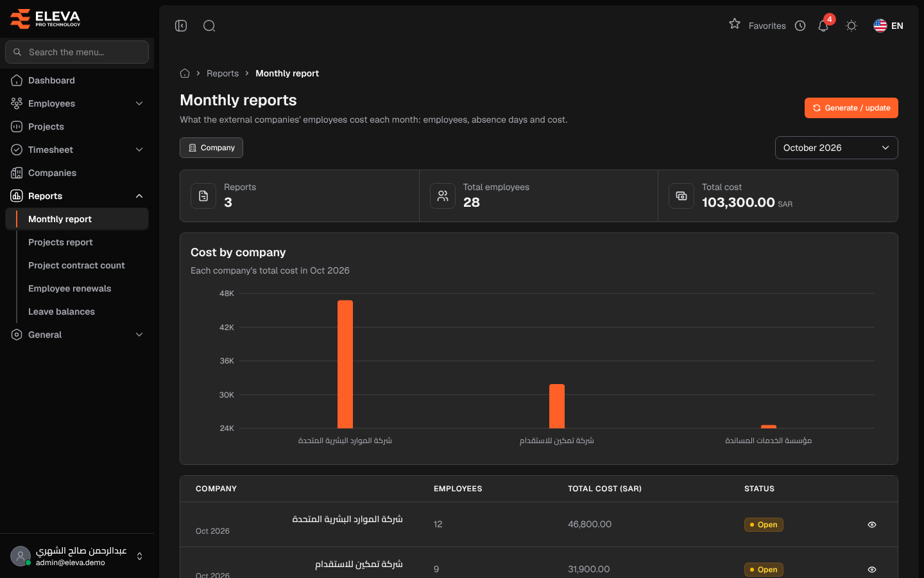
Task: Click the Timesheet check-circle icon
Action: (x=17, y=150)
